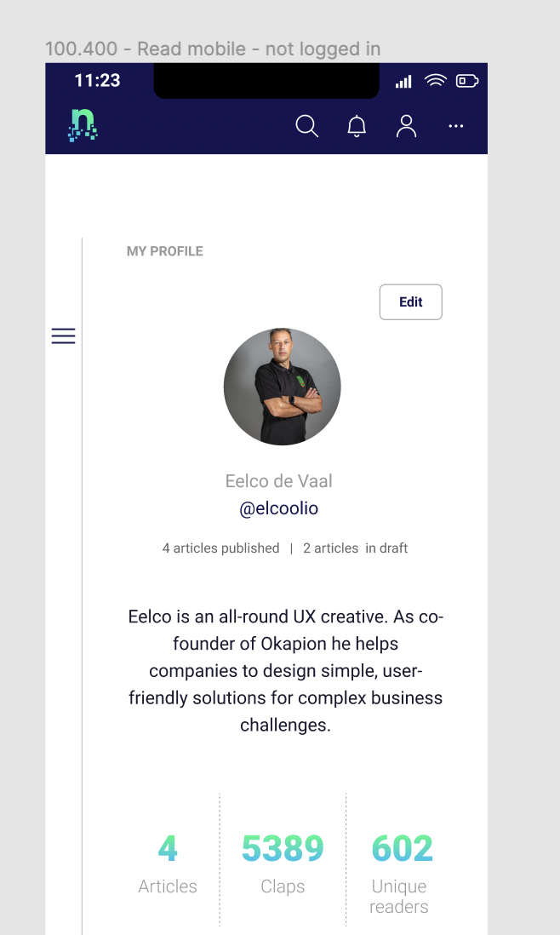Image resolution: width=560 pixels, height=935 pixels.
Task: Select "4 articles published" text
Action: 220,548
